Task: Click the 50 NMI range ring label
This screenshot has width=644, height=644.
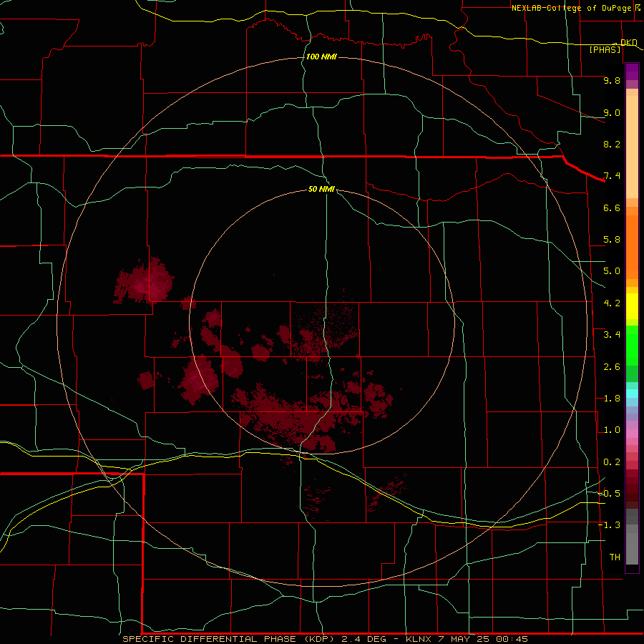Action: click(321, 189)
